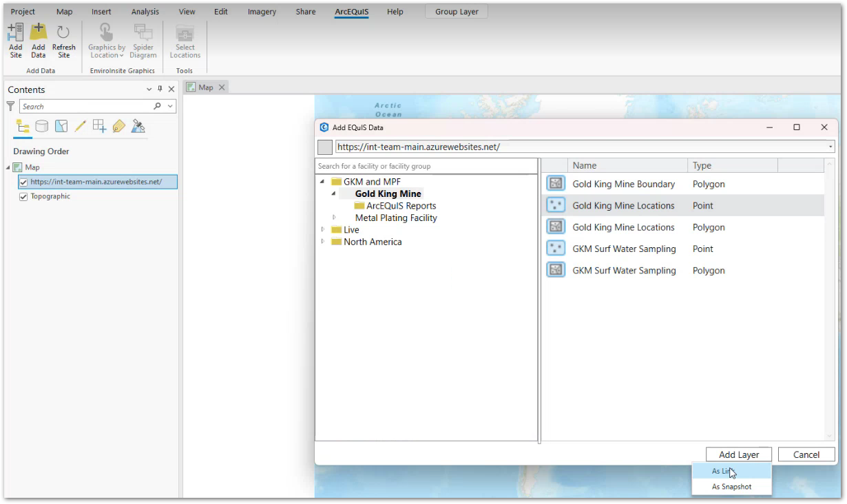Toggle visibility of the int-team-main layer
This screenshot has width=847, height=504.
click(x=24, y=182)
